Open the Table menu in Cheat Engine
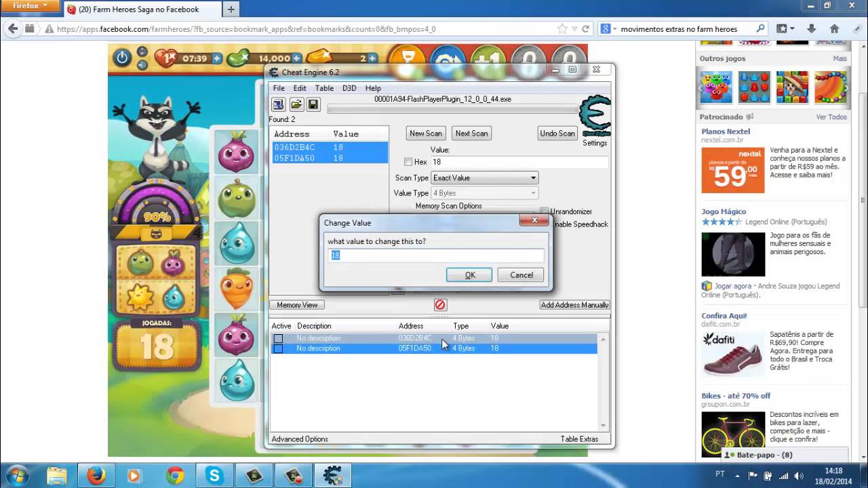The image size is (868, 488). [x=324, y=88]
